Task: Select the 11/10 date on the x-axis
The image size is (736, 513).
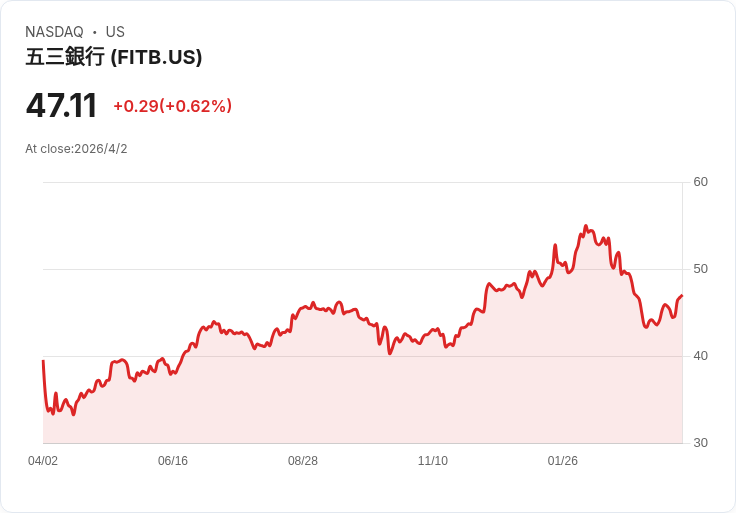Action: click(x=433, y=461)
